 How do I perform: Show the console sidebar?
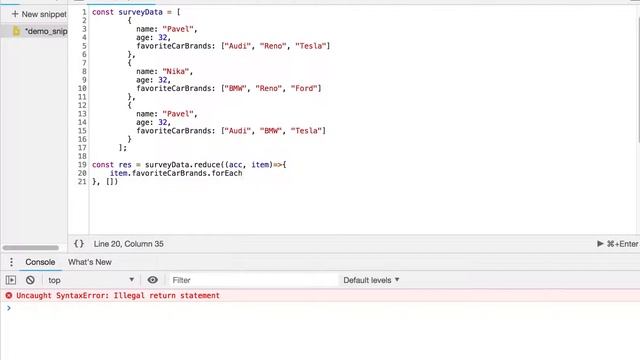tap(11, 280)
